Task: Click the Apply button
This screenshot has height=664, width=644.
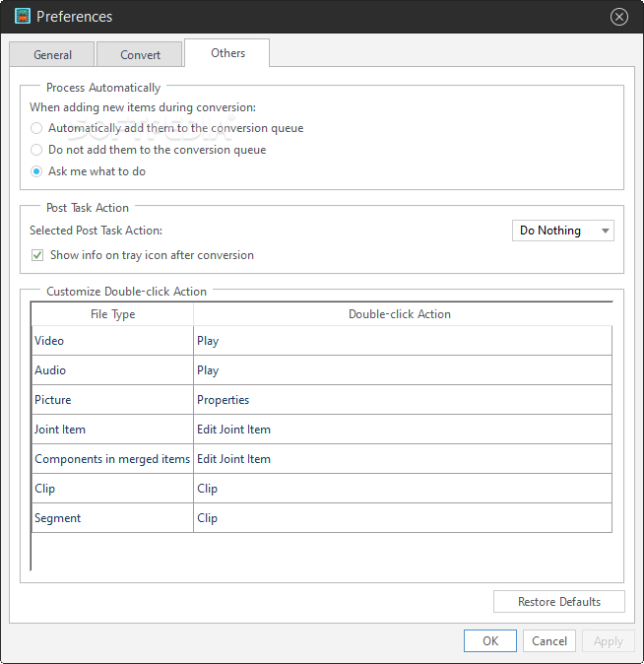Action: (608, 640)
